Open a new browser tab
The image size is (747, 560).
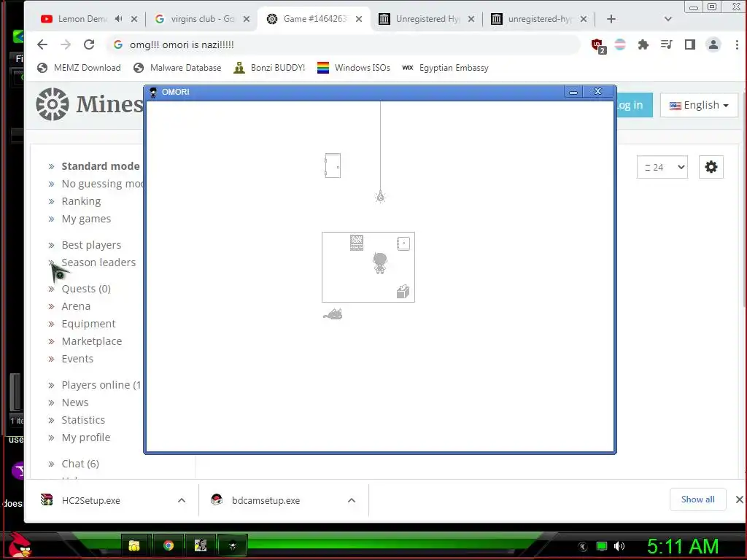[x=611, y=19]
